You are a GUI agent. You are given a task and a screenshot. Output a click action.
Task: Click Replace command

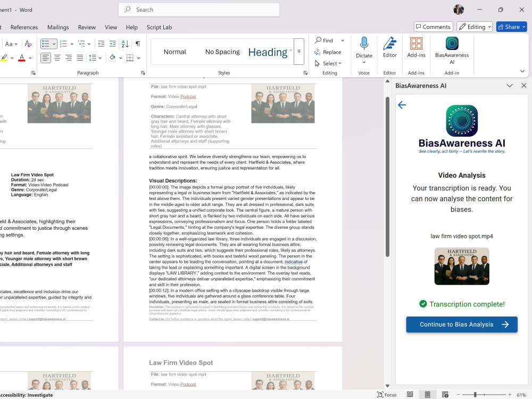(328, 52)
